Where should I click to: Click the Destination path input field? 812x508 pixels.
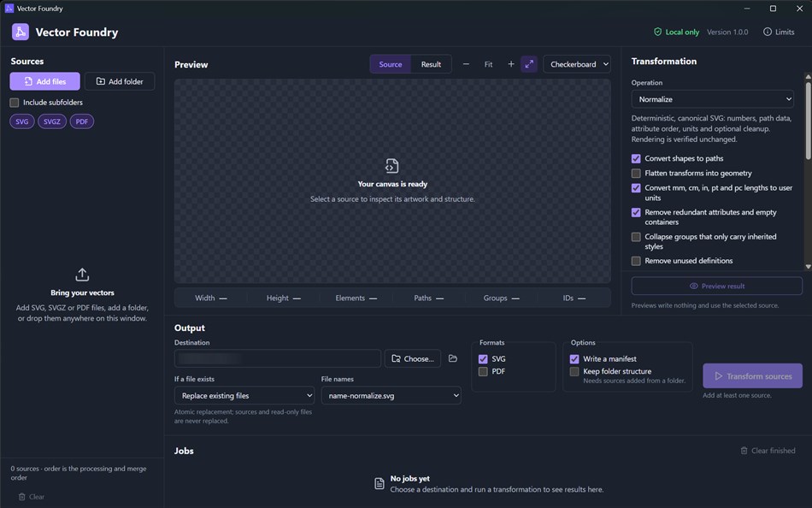tap(278, 358)
